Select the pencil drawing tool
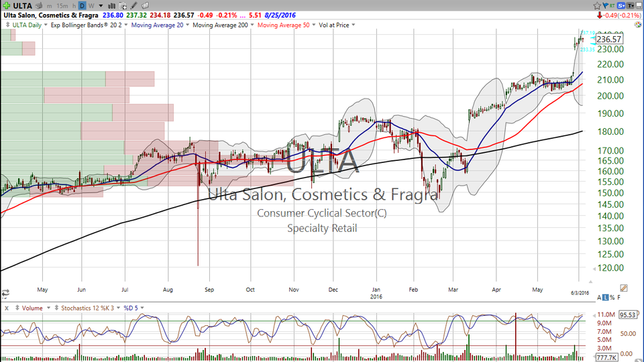Screen dimensions: 644x362 [133, 5]
